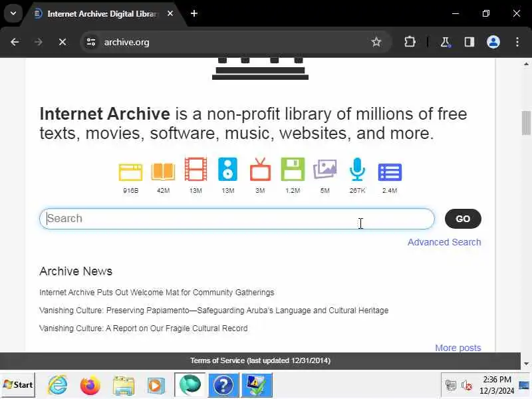Open the More posts link
Screen dimensions: 532x399
[458, 348]
